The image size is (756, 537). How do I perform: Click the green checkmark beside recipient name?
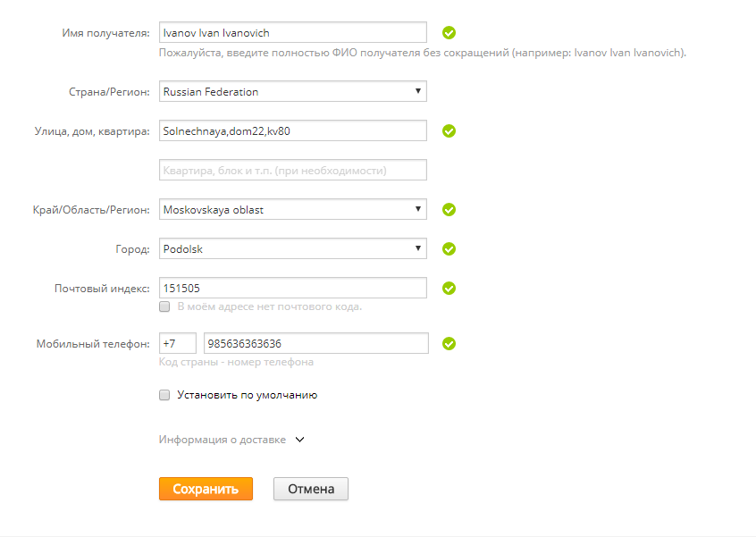[x=449, y=33]
